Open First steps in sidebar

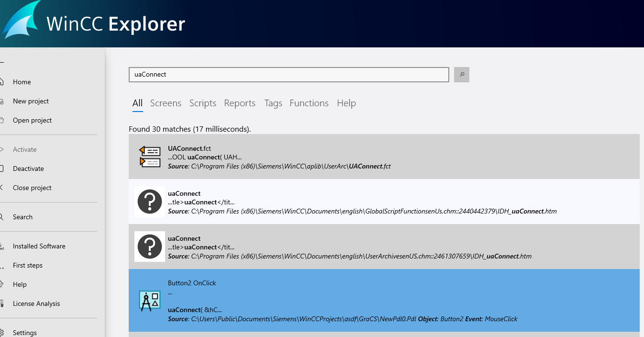[28, 265]
